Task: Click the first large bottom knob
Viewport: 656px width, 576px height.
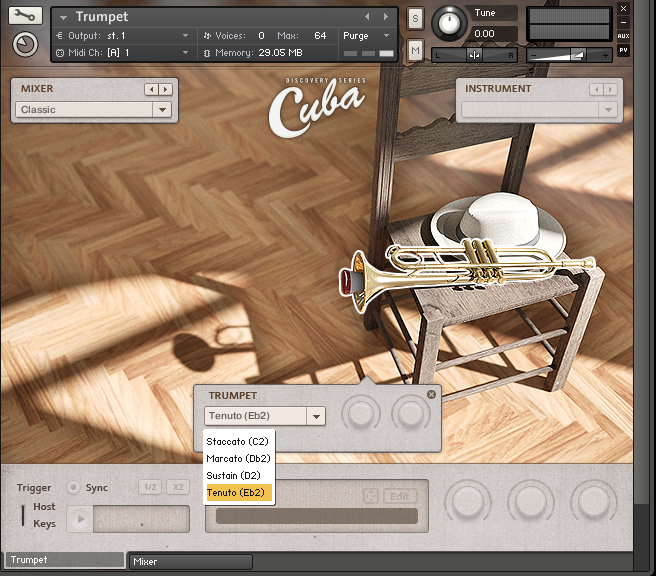Action: pyautogui.click(x=468, y=501)
